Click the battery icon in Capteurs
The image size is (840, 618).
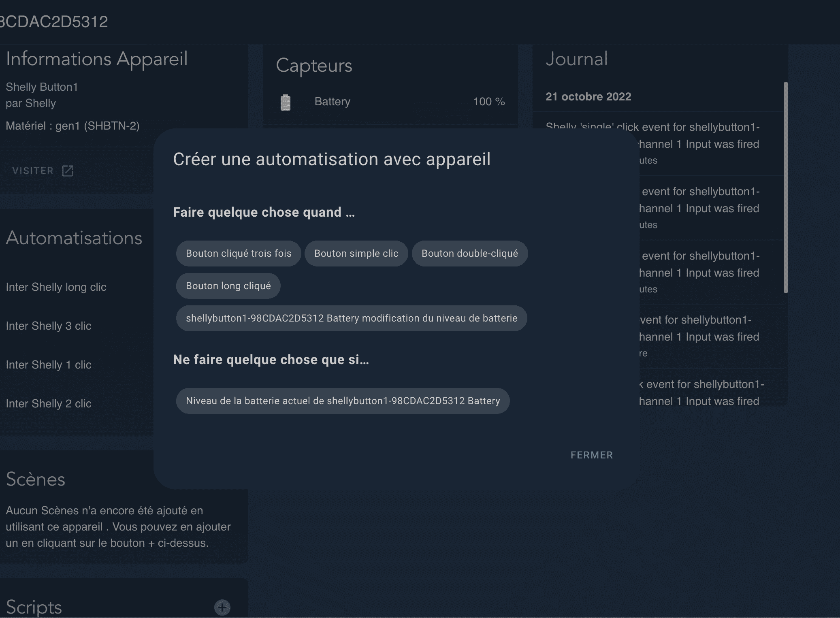286,102
